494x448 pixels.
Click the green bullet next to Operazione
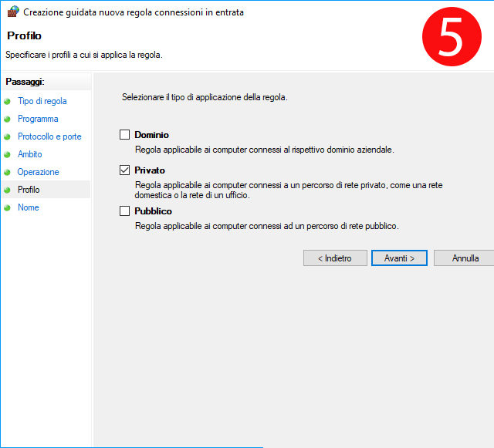click(8, 172)
